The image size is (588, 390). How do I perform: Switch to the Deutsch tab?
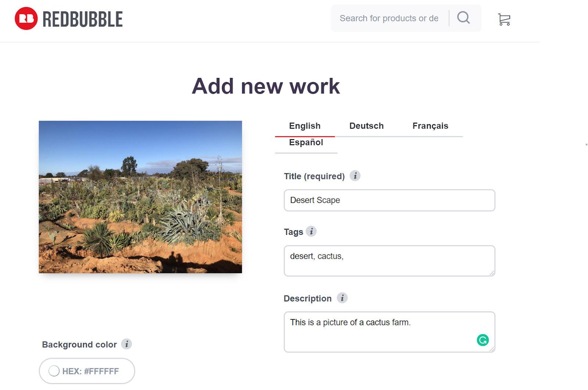366,126
